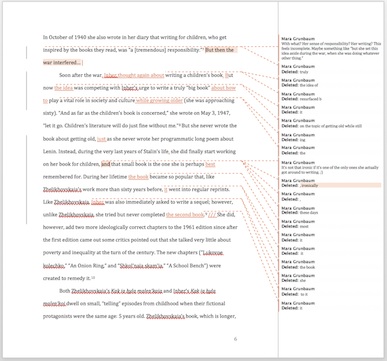Image resolution: width=387 pixels, height=361 pixels.
Task: Click the highlighted text "war interfered..."
Action: [x=62, y=62]
